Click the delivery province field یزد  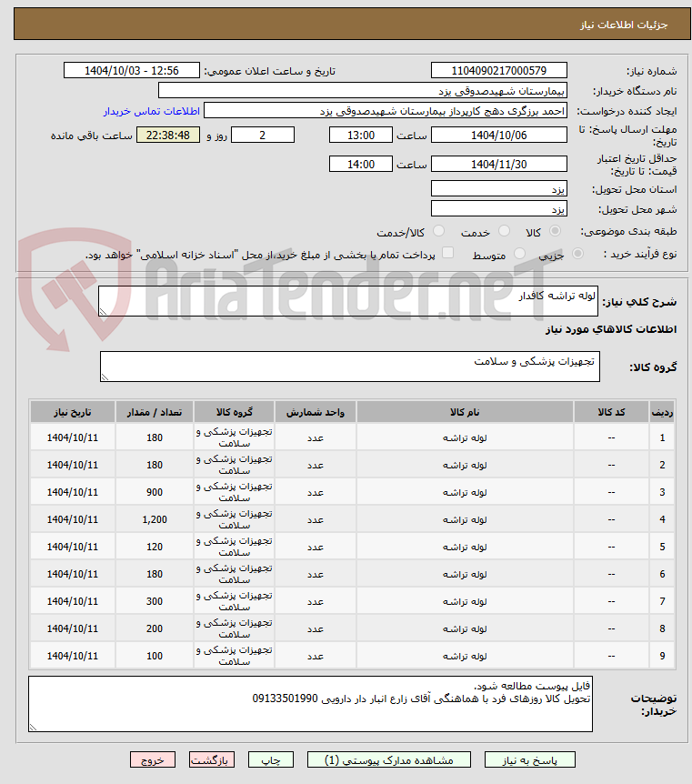(499, 188)
